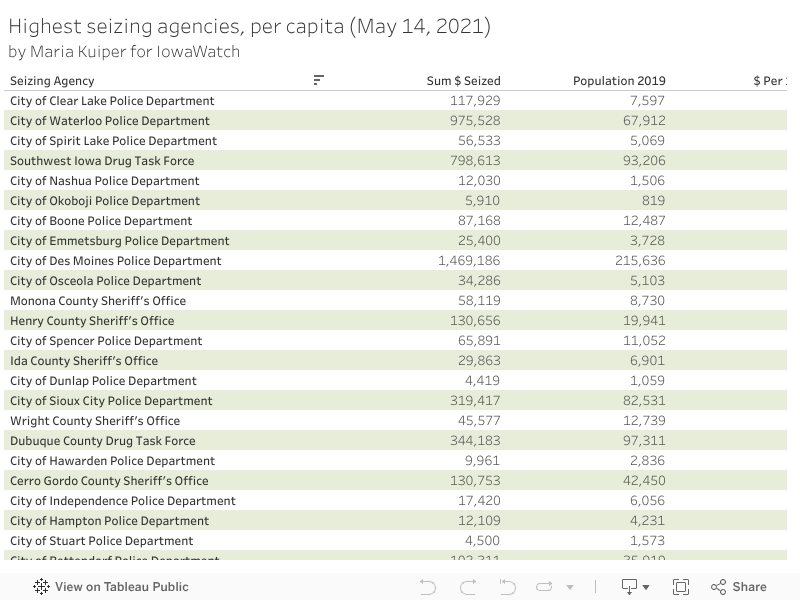This screenshot has width=800, height=600.
Task: Select the Population 2019 column header
Action: 619,81
